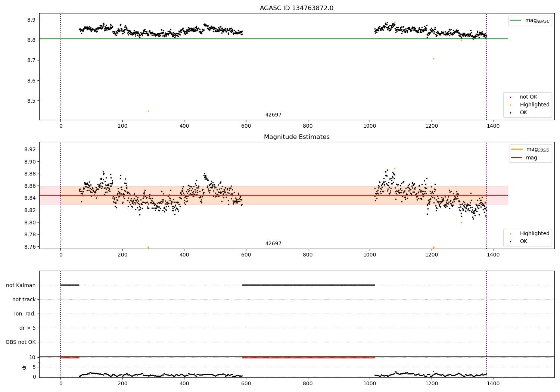
Task: Click the x-axis tick "400" in the middle plot
Action: (184, 255)
